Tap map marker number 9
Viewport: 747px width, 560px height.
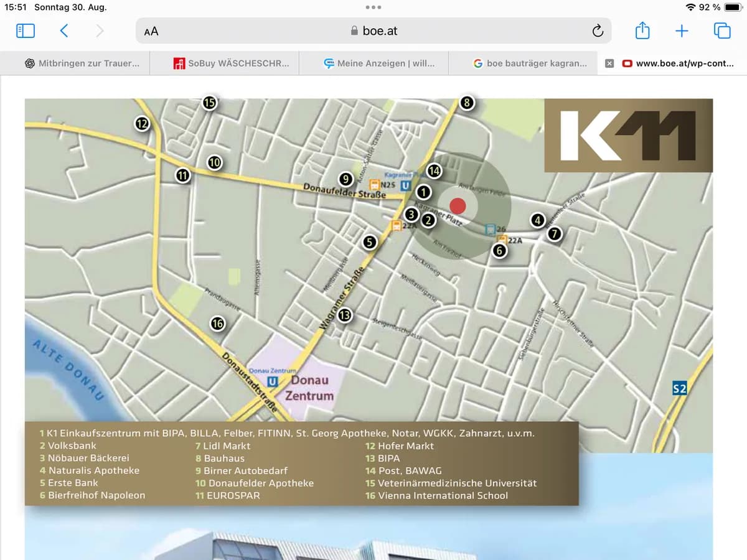pos(346,179)
